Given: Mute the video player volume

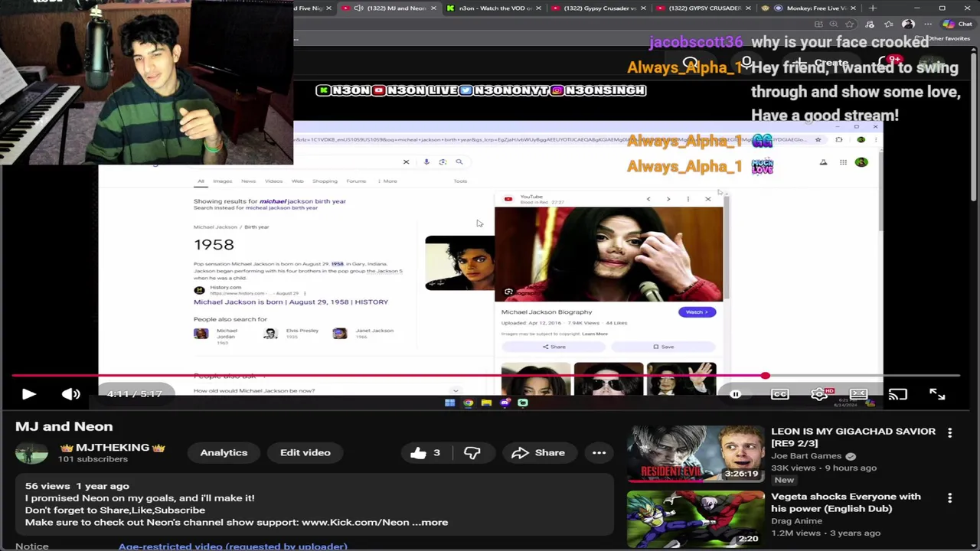Looking at the screenshot, I should (x=70, y=394).
